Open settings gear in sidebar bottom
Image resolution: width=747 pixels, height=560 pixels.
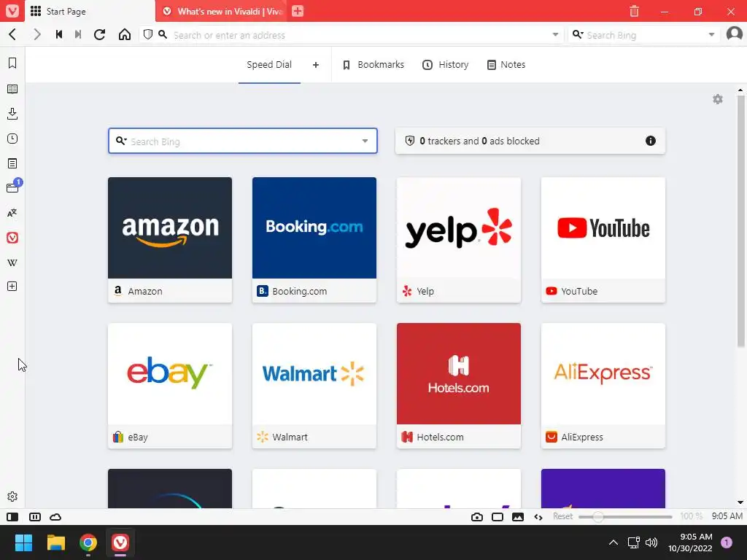click(12, 497)
